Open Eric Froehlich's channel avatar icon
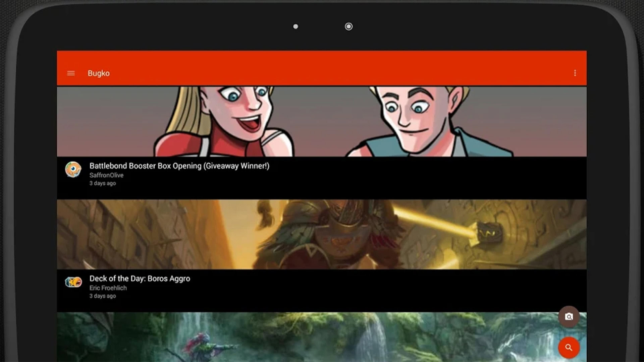644x362 pixels. click(x=73, y=282)
